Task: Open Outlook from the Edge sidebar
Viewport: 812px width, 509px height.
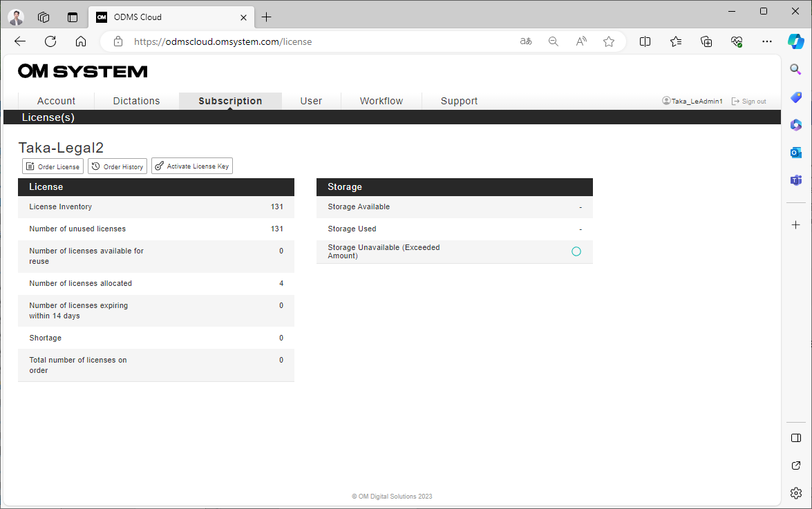Action: click(x=795, y=153)
